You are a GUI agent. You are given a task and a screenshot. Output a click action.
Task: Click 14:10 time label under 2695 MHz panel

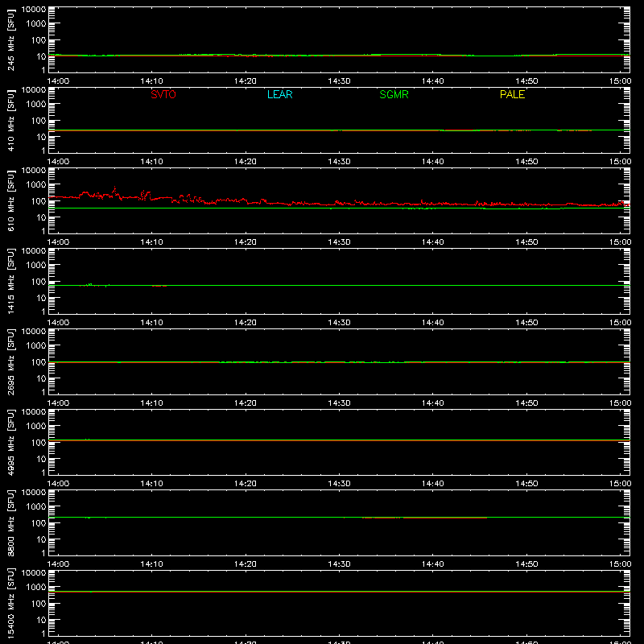point(152,403)
